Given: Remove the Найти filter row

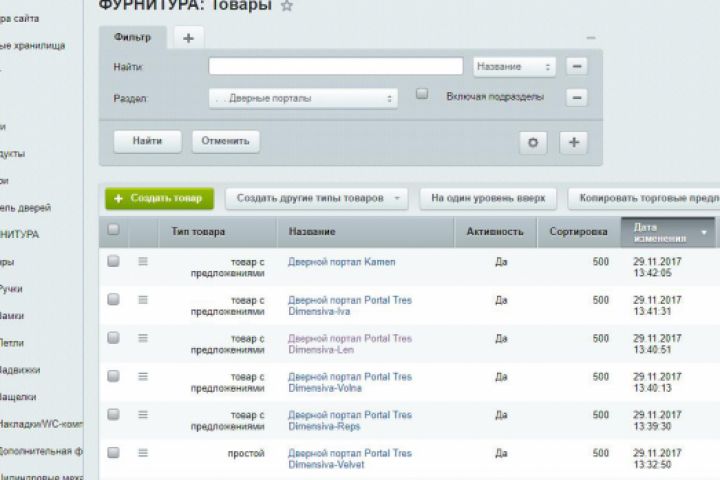Looking at the screenshot, I should (577, 66).
